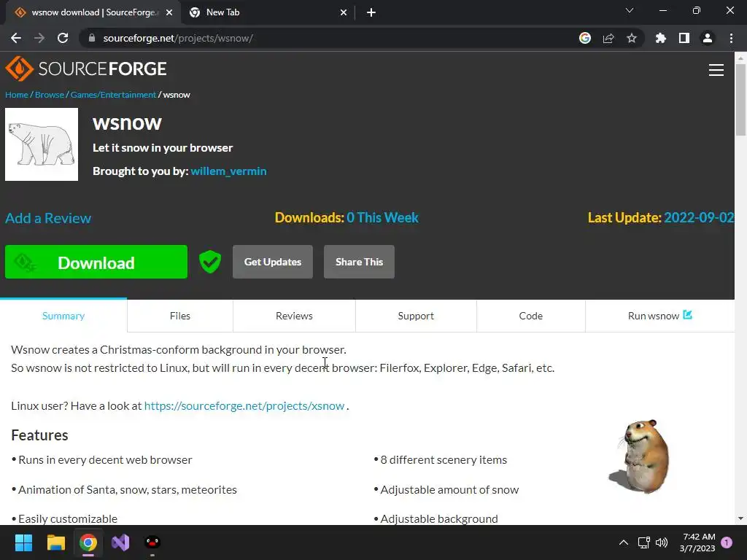
Task: Click the animated hamster image
Action: [x=639, y=456]
